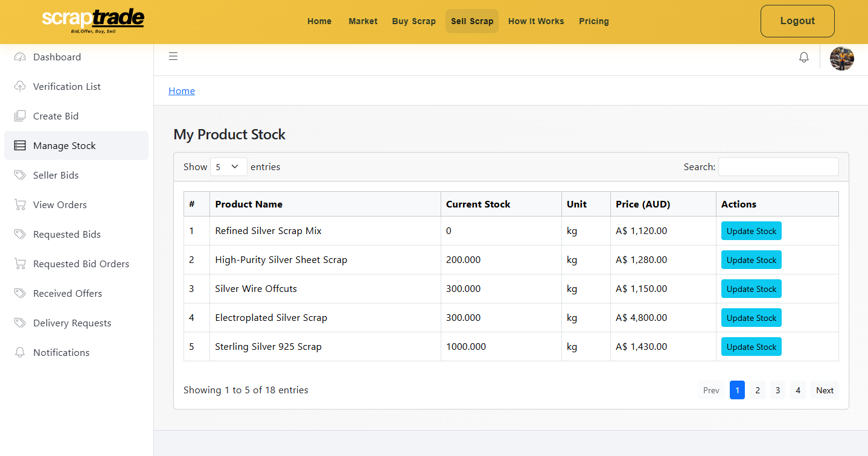868x456 pixels.
Task: Click the Logout button
Action: (797, 21)
